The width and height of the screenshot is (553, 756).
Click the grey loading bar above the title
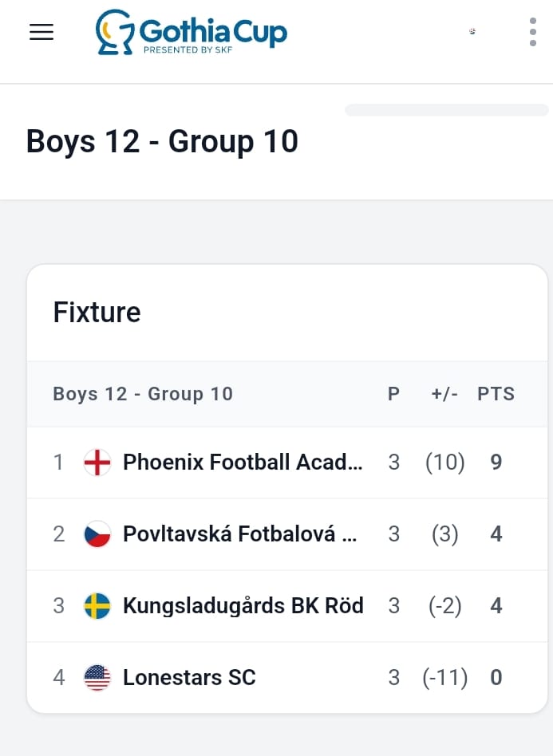446,110
